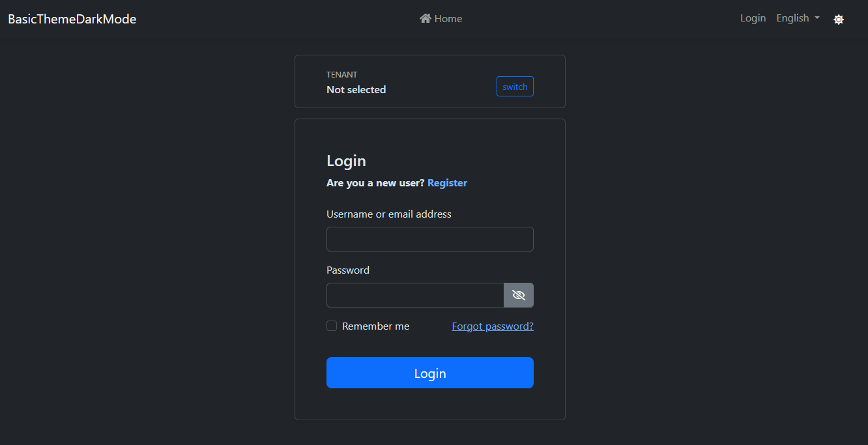Image resolution: width=868 pixels, height=445 pixels.
Task: Click the Forgot password link
Action: click(x=492, y=326)
